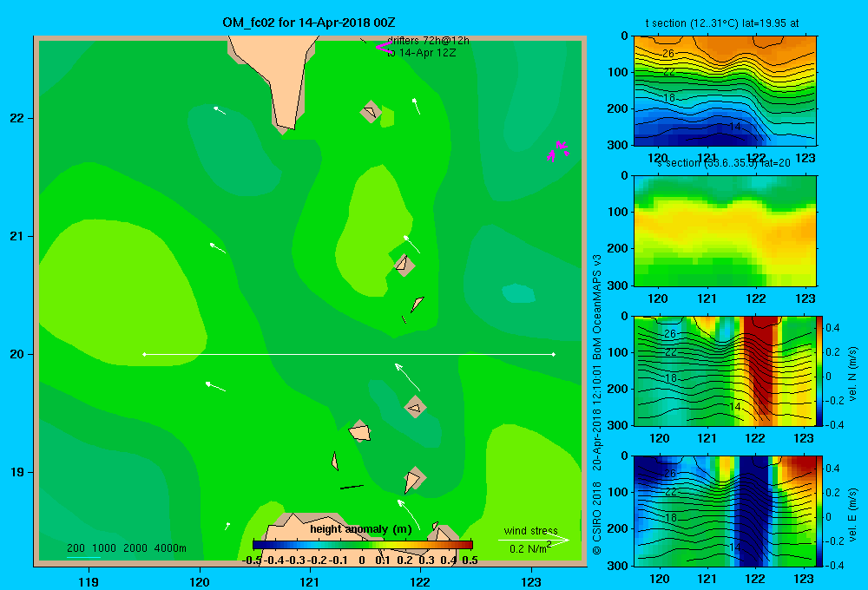Image resolution: width=868 pixels, height=590 pixels.
Task: Click the title 'OM_fc02 for 14-Apr-2018 00Z'
Action: (x=309, y=23)
